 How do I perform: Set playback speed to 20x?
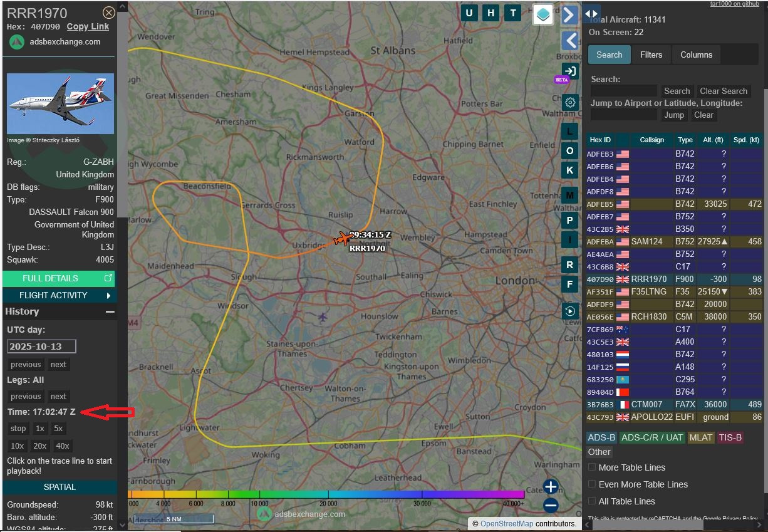[x=40, y=446]
